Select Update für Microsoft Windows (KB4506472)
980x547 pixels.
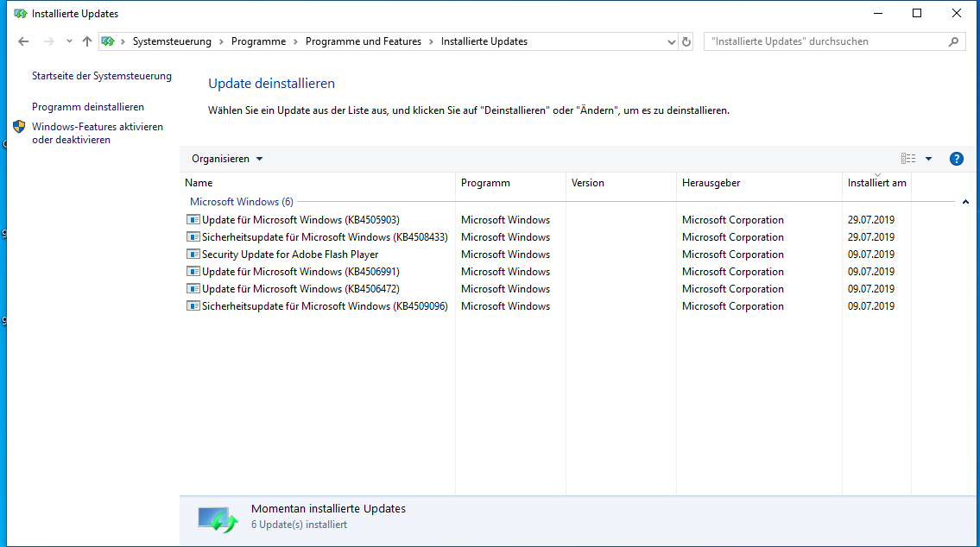(300, 288)
